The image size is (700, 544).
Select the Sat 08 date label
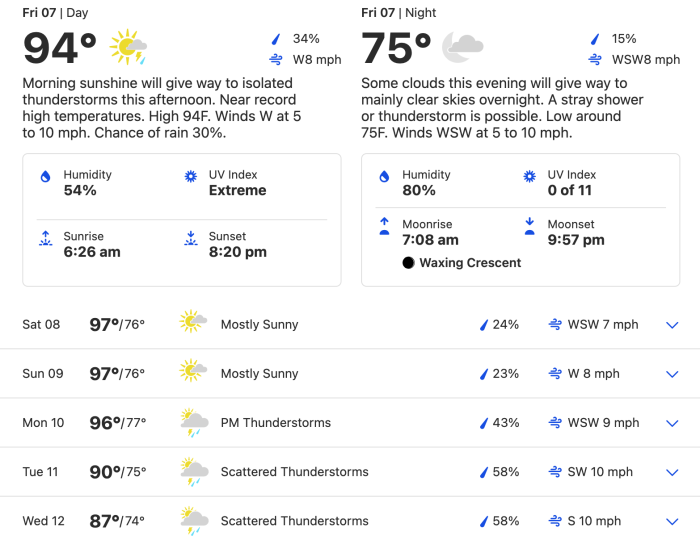coord(41,324)
